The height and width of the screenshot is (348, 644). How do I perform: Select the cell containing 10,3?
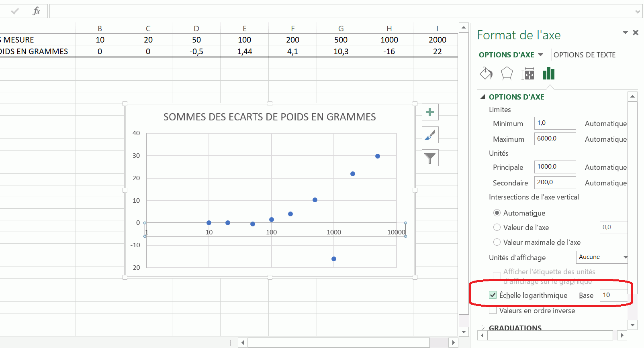tap(341, 51)
